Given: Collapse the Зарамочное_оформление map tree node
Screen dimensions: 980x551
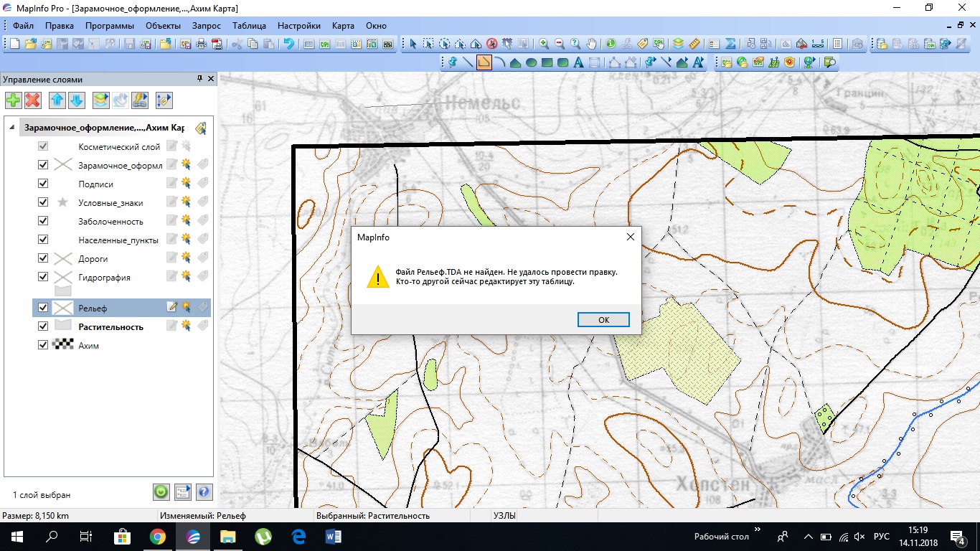Looking at the screenshot, I should coord(13,128).
